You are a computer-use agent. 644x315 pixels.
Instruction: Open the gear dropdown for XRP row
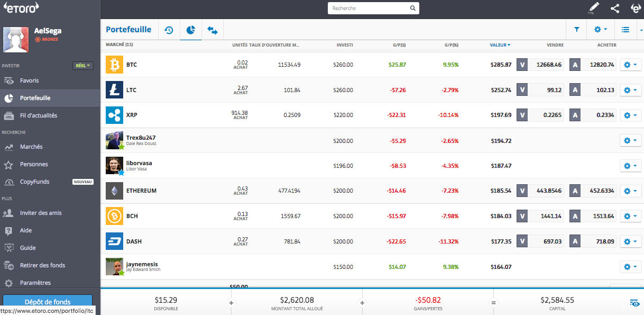(631, 115)
